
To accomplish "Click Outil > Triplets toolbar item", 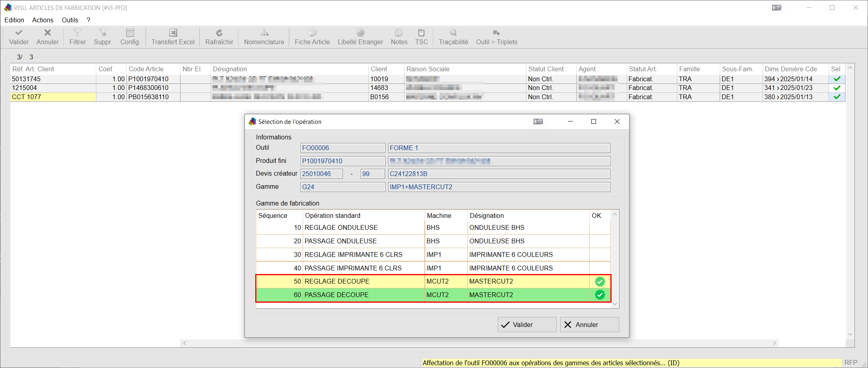I will (497, 37).
